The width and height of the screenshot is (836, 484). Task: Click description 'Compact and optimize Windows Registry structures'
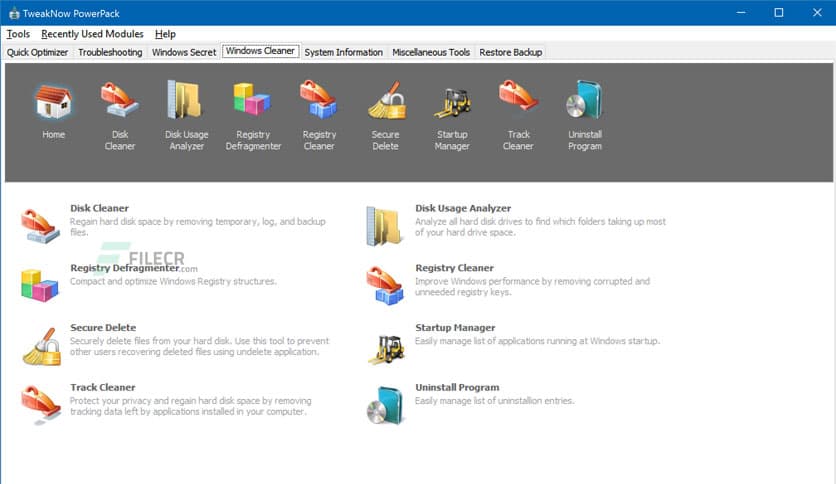tap(173, 281)
